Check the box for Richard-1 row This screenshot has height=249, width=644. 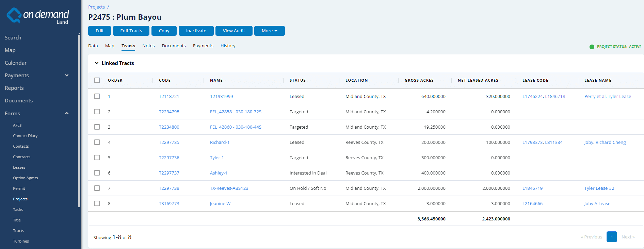tap(97, 142)
